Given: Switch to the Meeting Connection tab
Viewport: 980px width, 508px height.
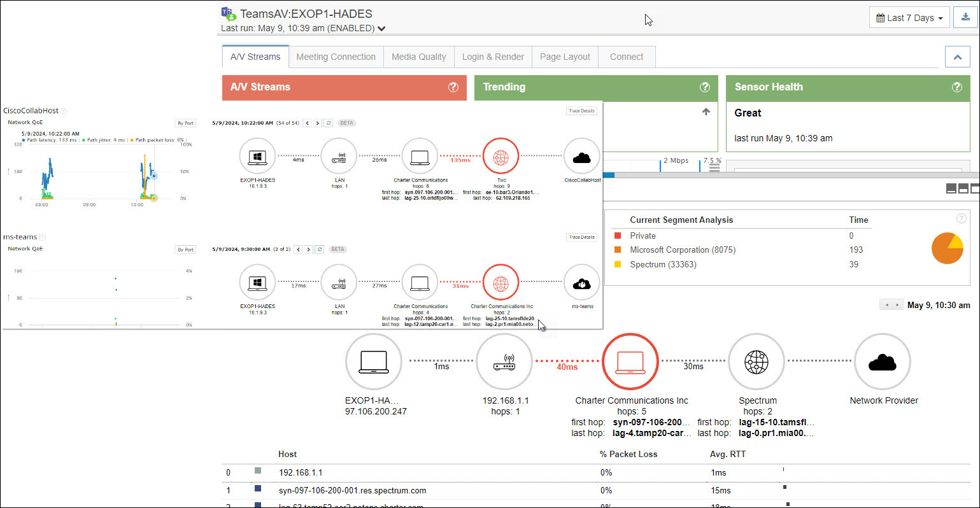Looking at the screenshot, I should (336, 57).
